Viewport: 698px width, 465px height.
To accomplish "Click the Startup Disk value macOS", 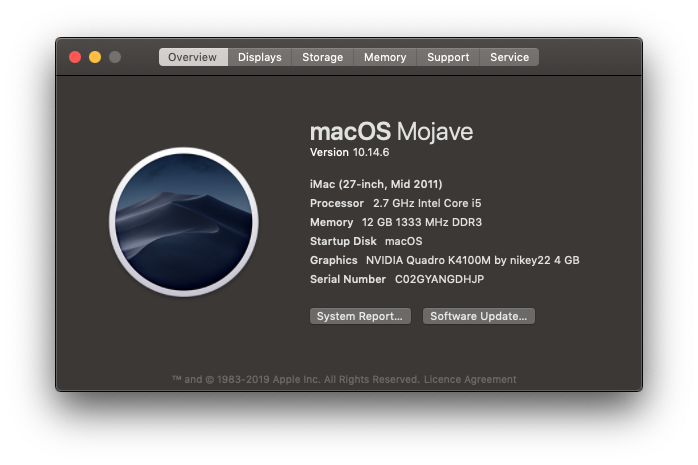I will tap(404, 241).
